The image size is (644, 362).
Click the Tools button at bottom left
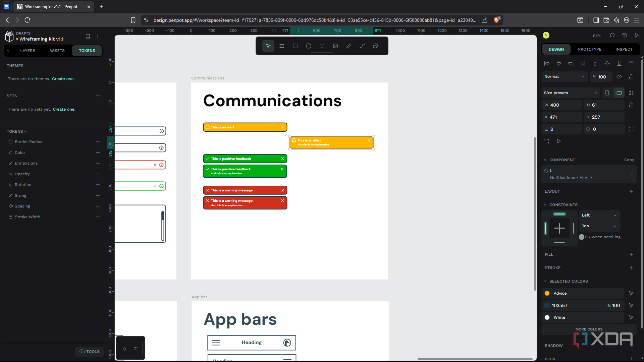tap(90, 352)
